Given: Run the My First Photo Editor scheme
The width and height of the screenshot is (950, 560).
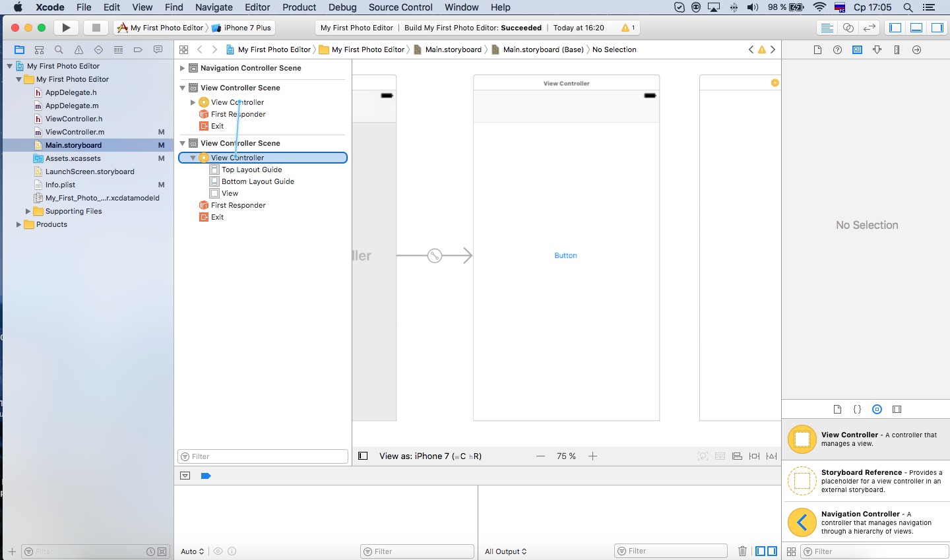Looking at the screenshot, I should (66, 28).
